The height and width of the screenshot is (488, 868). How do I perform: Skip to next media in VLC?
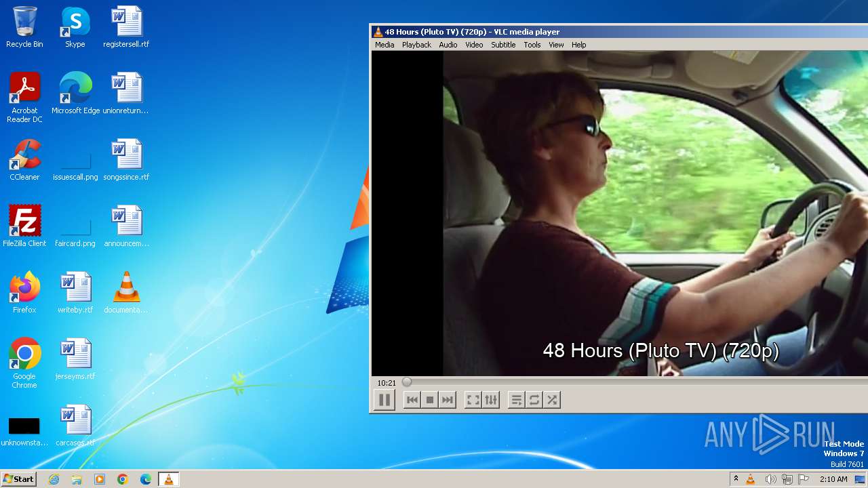click(x=447, y=400)
